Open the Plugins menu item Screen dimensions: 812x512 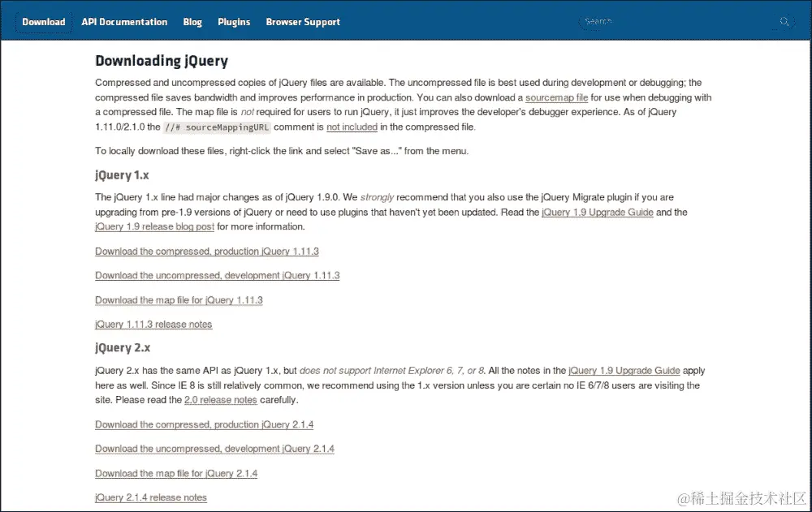234,22
